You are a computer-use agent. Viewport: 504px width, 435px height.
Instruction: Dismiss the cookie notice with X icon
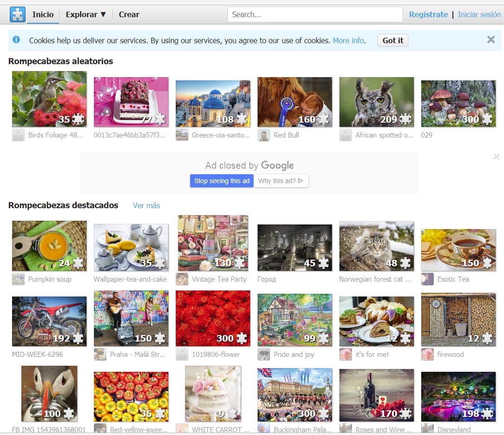click(x=491, y=40)
